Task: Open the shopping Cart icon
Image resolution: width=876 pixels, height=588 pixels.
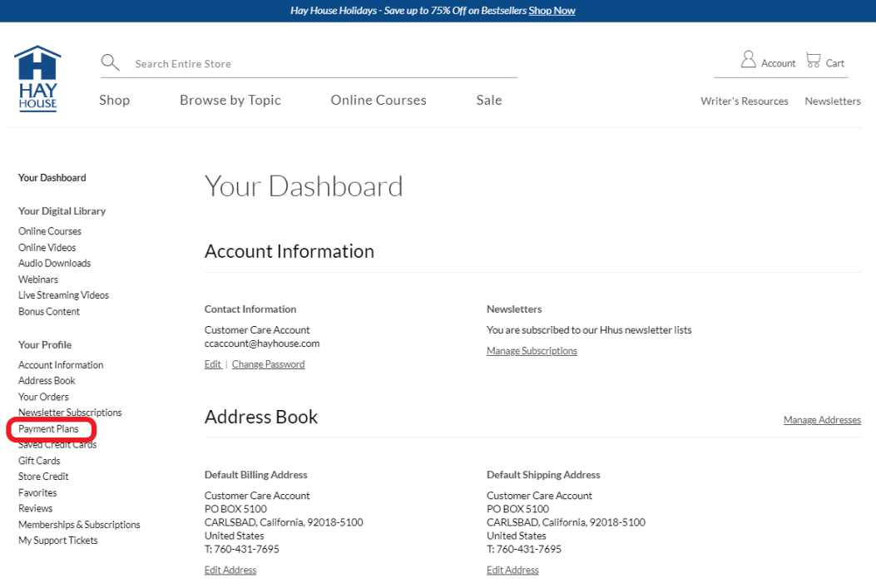Action: (814, 61)
